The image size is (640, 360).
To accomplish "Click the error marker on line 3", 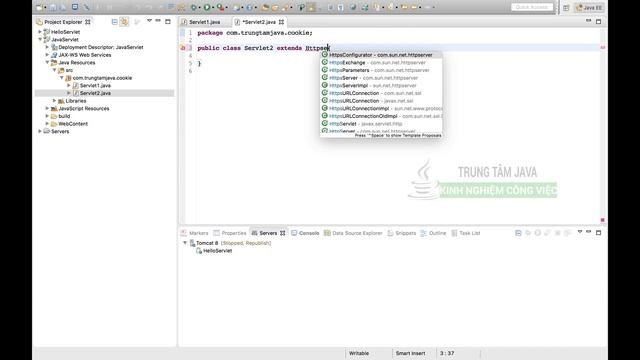I will tap(182, 48).
